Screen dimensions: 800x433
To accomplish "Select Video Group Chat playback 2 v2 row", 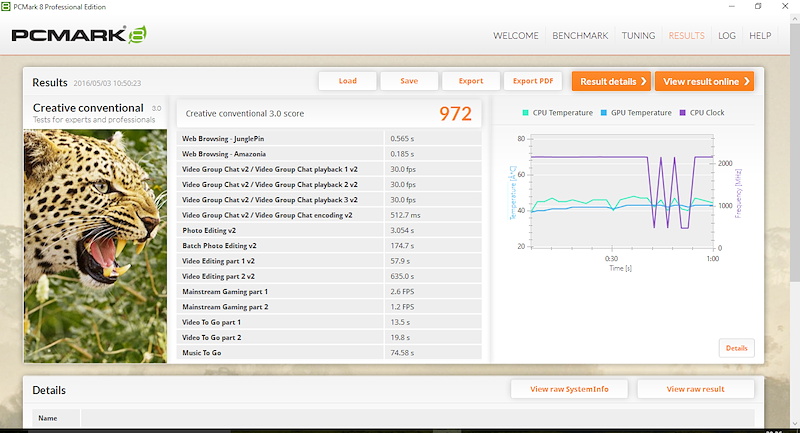I will click(329, 185).
